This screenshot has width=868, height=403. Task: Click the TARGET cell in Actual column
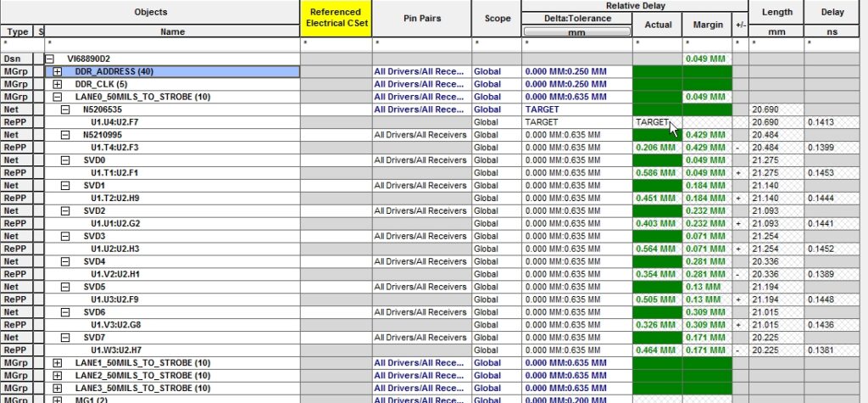click(653, 123)
